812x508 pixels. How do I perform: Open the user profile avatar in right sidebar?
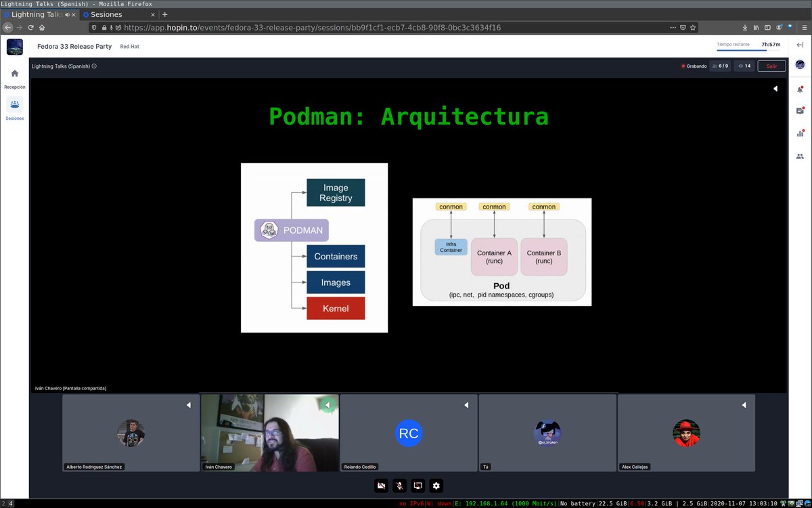(x=800, y=65)
